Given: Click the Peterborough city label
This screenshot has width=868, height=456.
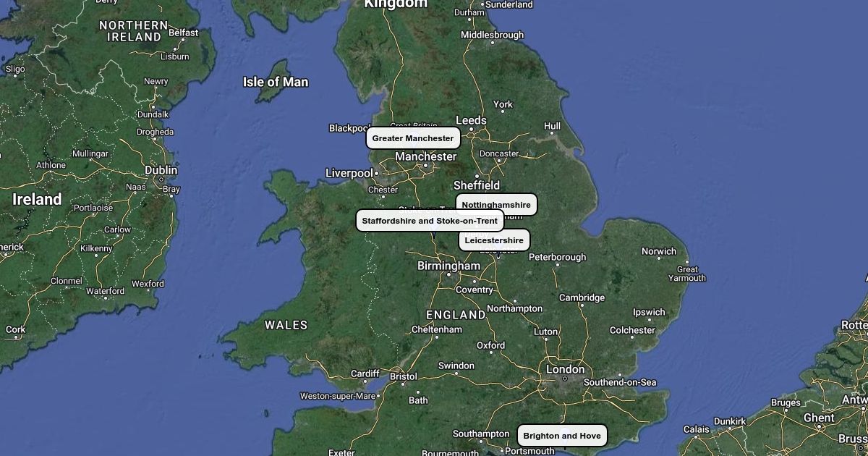Looking at the screenshot, I should (558, 257).
